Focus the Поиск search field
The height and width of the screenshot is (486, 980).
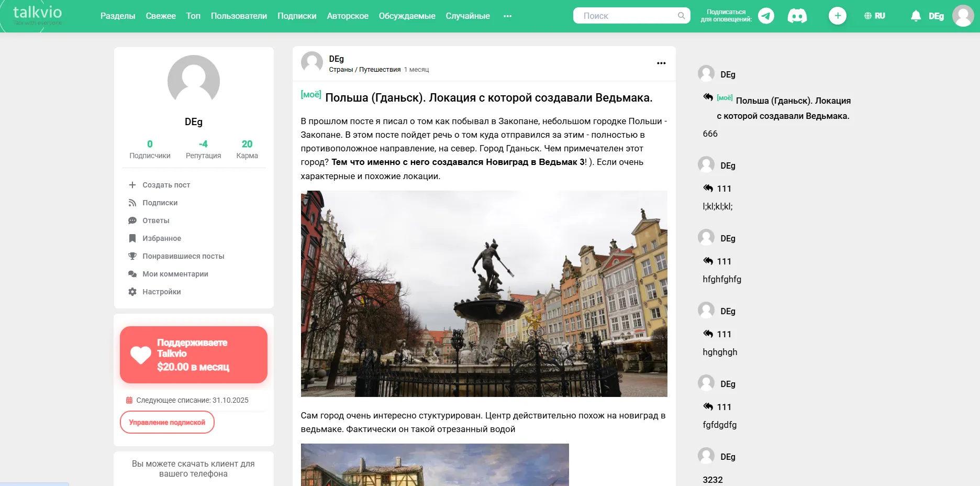(x=631, y=16)
